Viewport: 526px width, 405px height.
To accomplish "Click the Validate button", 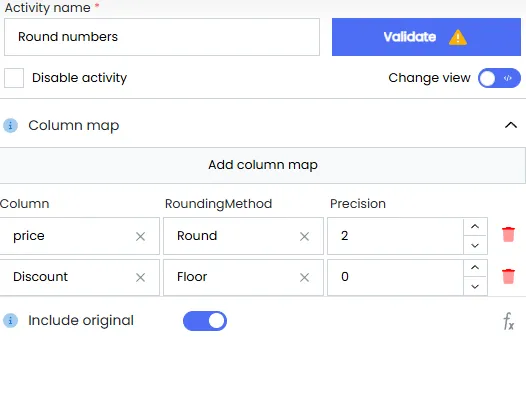I will coord(426,37).
